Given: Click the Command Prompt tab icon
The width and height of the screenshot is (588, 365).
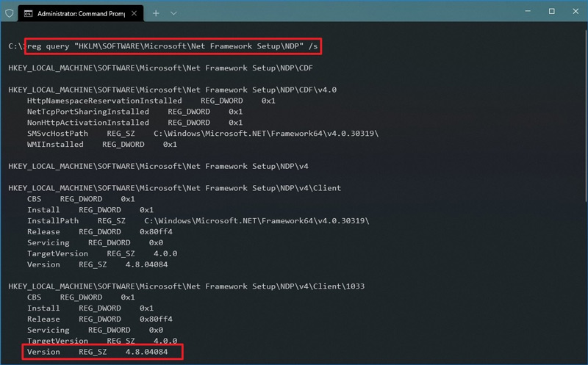Looking at the screenshot, I should click(28, 14).
